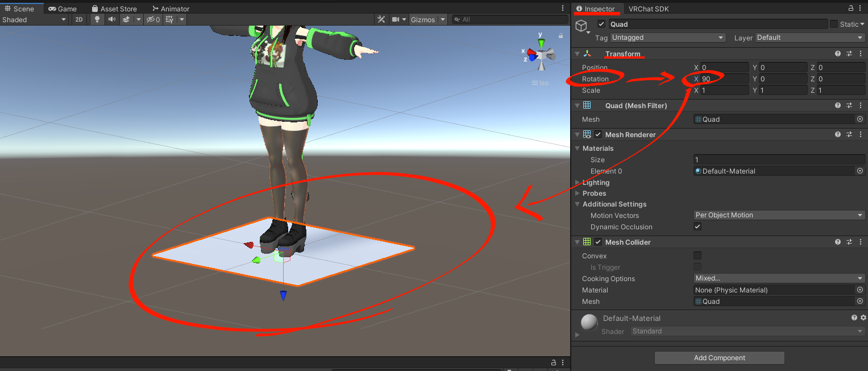Enable the Convex checkbox
The width and height of the screenshot is (868, 371).
point(697,256)
